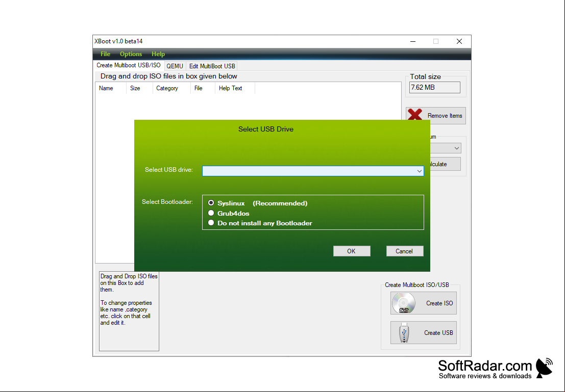
Task: Confirm with the OK button
Action: [352, 251]
